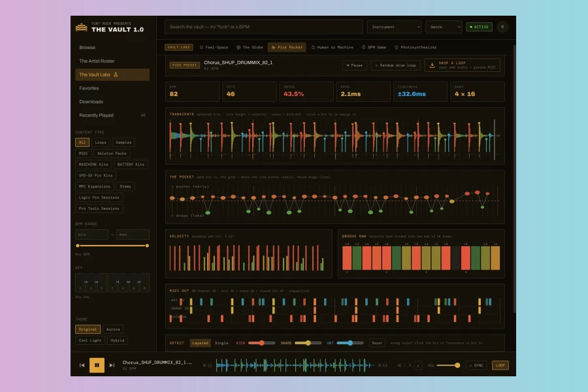Open Downloads in the sidebar
This screenshot has height=392, width=588.
coord(112,102)
